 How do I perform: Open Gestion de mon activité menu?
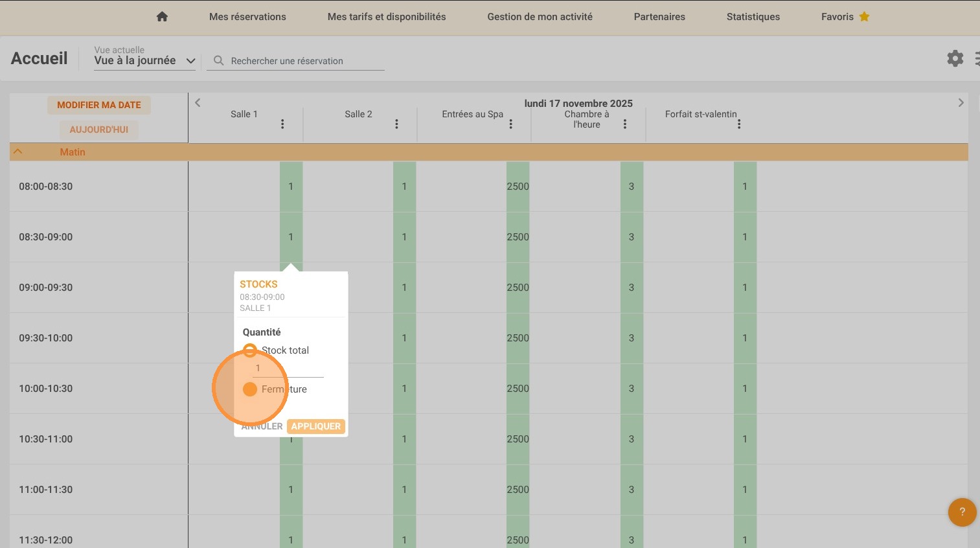540,17
